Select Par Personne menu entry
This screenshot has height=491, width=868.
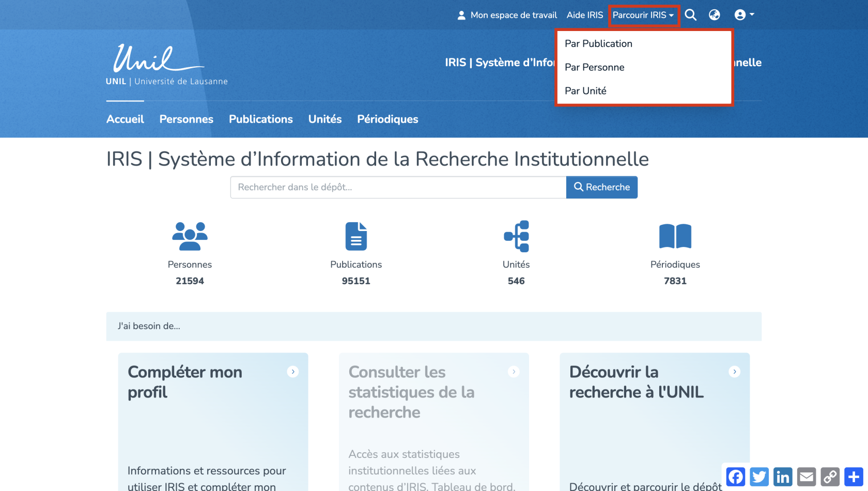594,67
